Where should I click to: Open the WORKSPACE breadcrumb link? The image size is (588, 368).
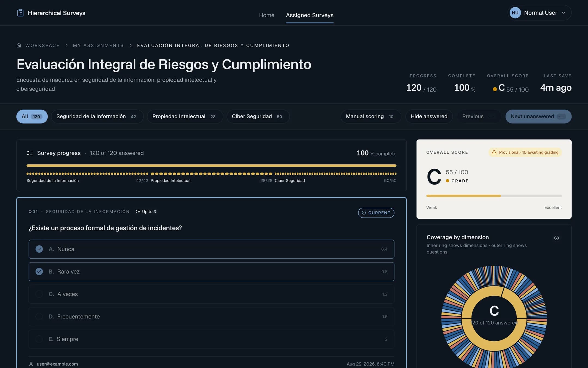pos(42,46)
